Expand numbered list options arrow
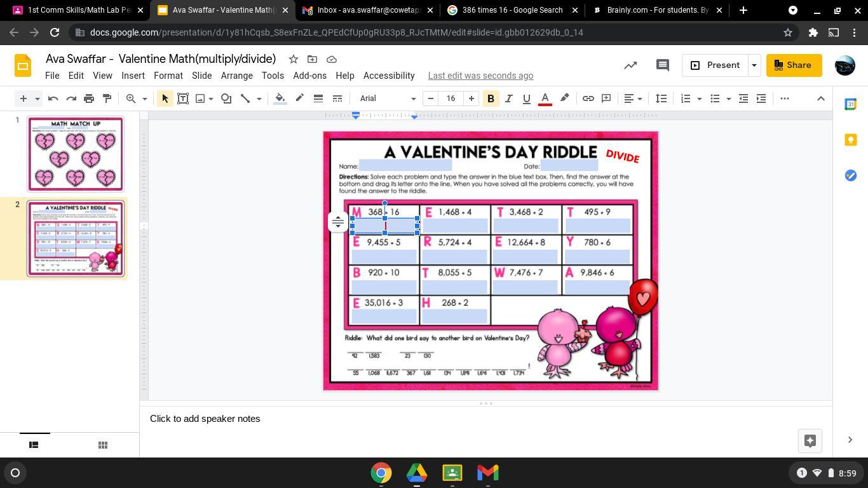Viewport: 868px width, 488px height. pos(700,98)
